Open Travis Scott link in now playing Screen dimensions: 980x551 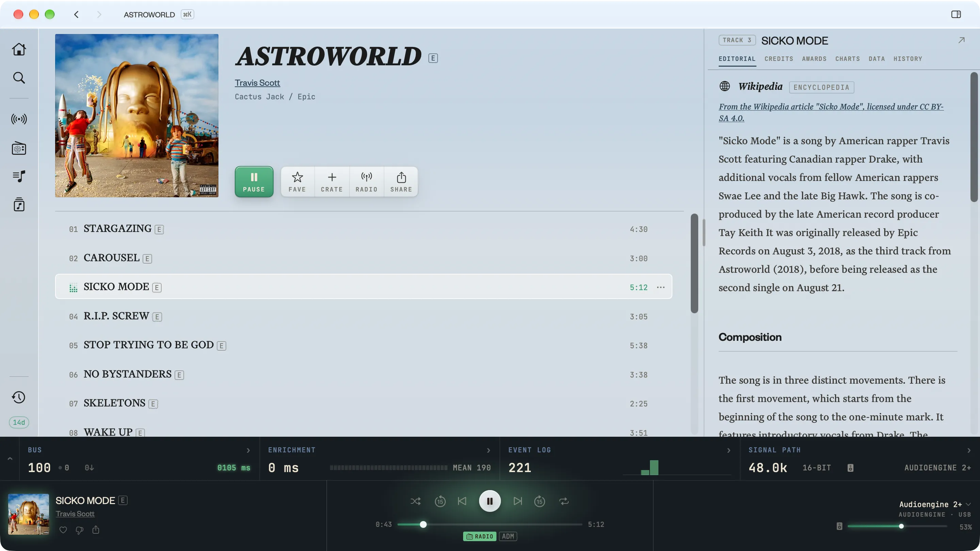(x=75, y=514)
